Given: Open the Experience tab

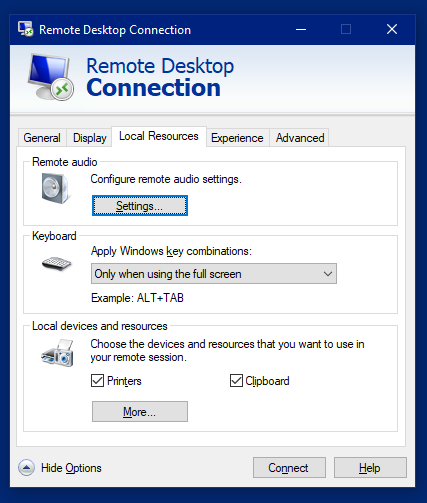Looking at the screenshot, I should coord(237,138).
